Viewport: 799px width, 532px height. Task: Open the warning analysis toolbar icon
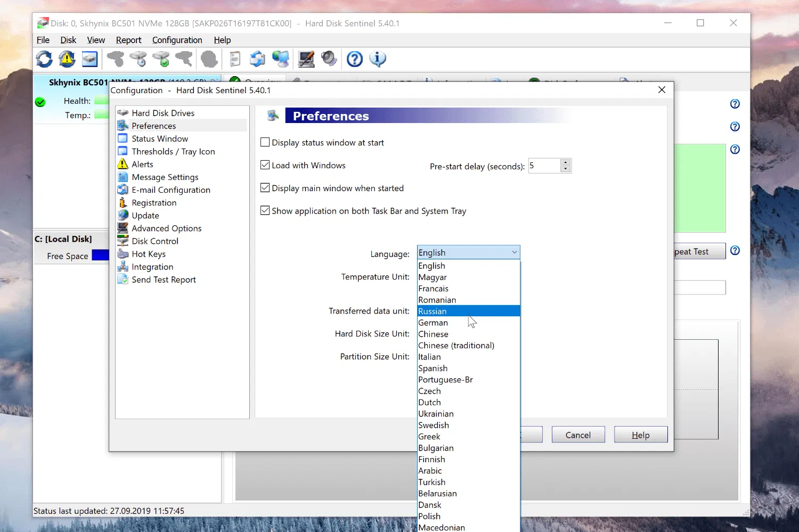66,59
